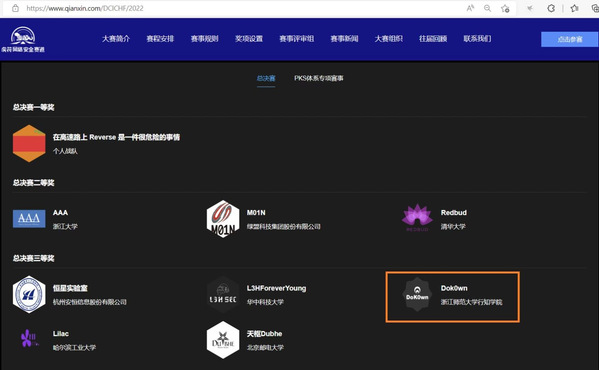Add page to favorites star icon
Image resolution: width=599 pixels, height=370 pixels.
(505, 8)
